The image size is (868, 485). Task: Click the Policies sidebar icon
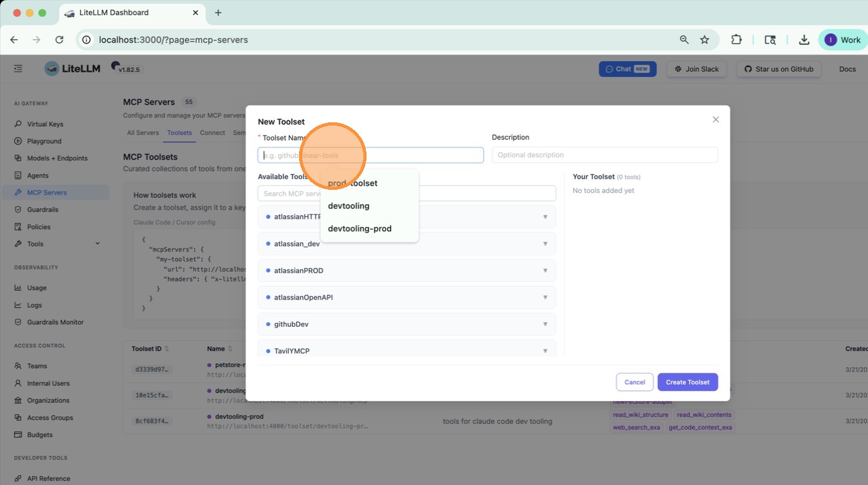click(18, 226)
